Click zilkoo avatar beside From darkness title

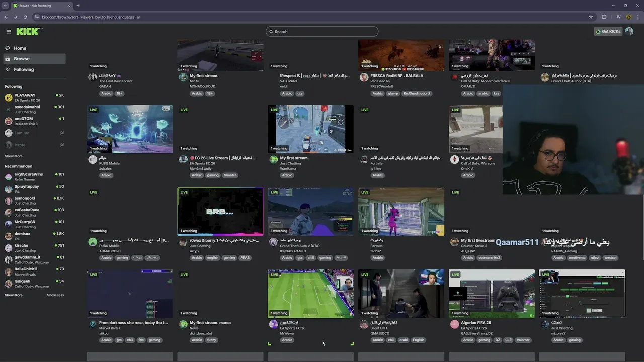[92, 324]
